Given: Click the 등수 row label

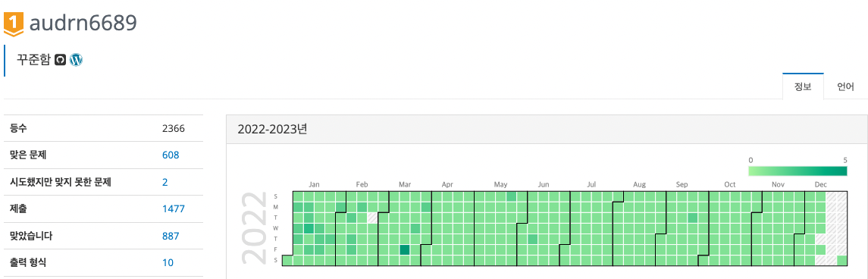Looking at the screenshot, I should pyautogui.click(x=18, y=128).
